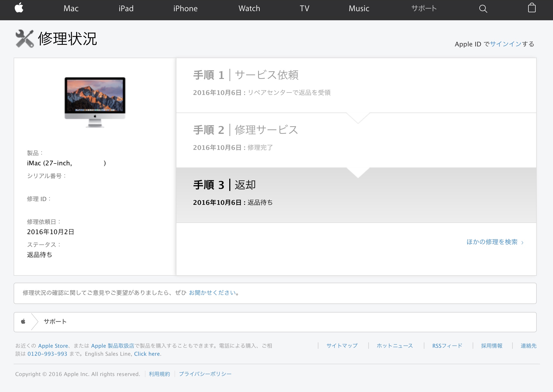The image size is (553, 392).
Task: Click the iMac product thumbnail
Action: click(95, 102)
